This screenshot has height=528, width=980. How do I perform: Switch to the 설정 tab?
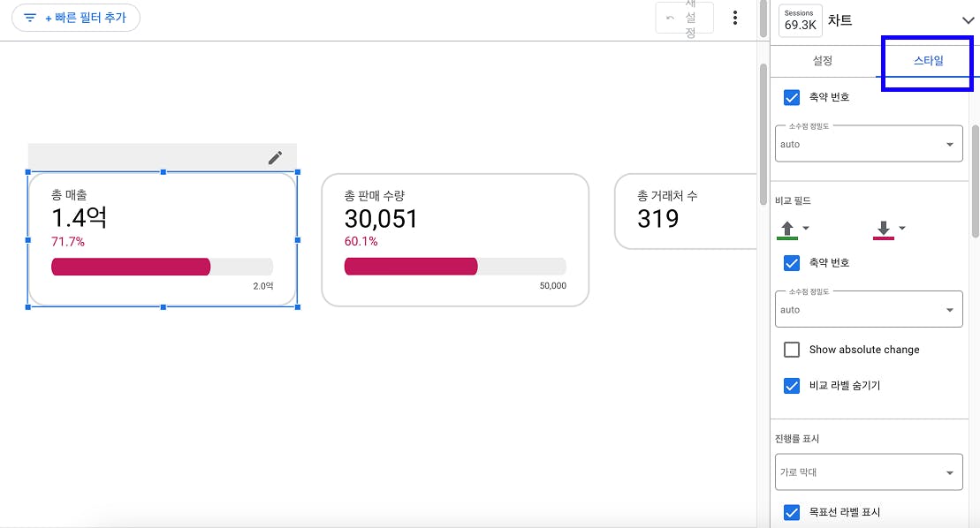click(x=822, y=61)
